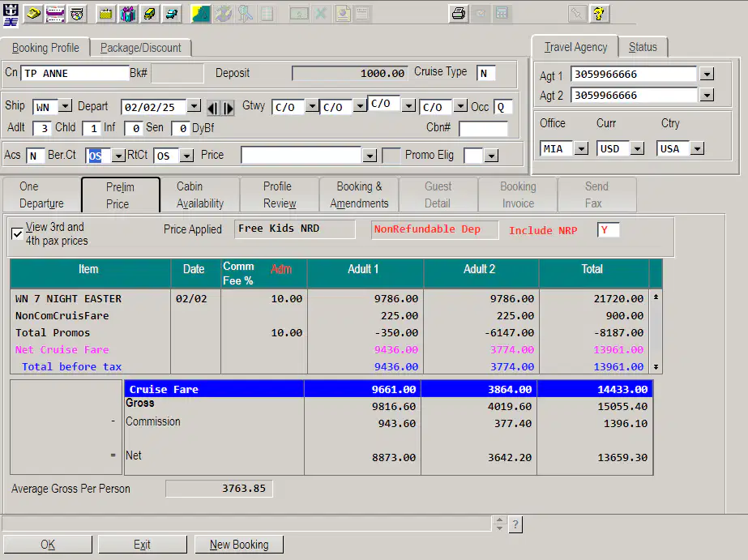Select the highlighted Cruise Fare row

click(388, 389)
